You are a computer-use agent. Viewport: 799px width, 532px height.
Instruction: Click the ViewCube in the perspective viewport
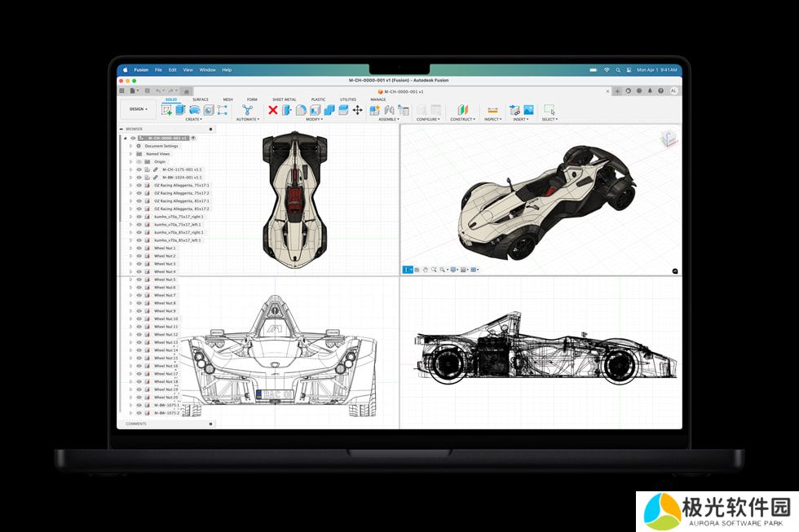(669, 137)
